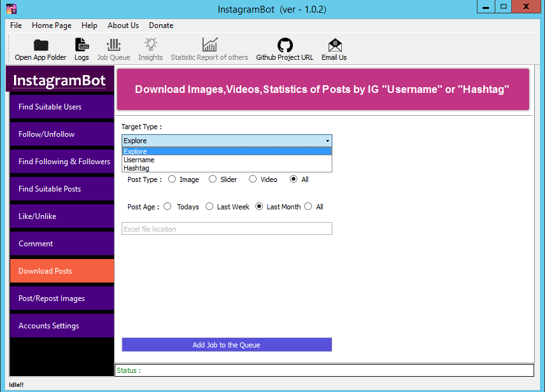Go to Find Suitable Users section
This screenshot has height=392, width=545.
coord(62,107)
